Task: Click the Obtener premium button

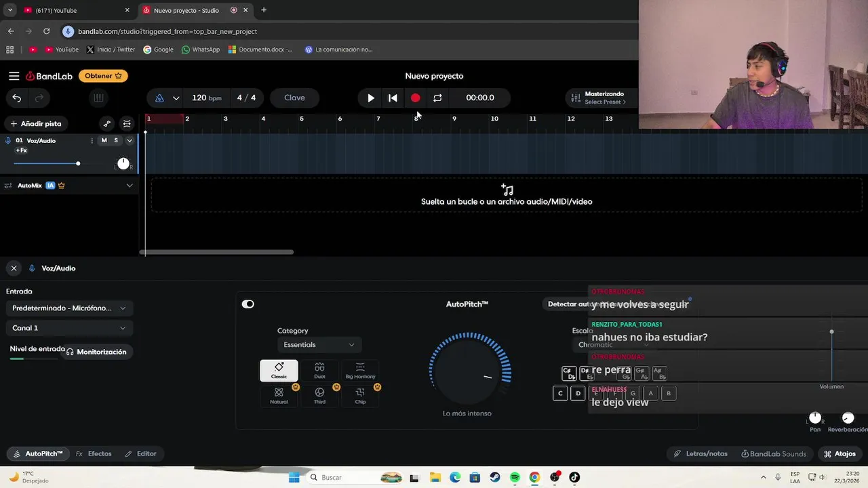Action: coord(104,76)
